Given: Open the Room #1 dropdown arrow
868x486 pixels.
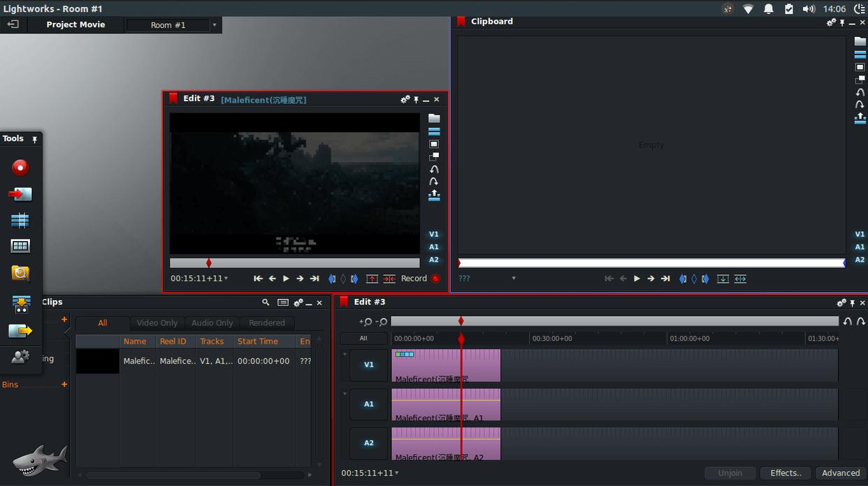Looking at the screenshot, I should point(215,25).
